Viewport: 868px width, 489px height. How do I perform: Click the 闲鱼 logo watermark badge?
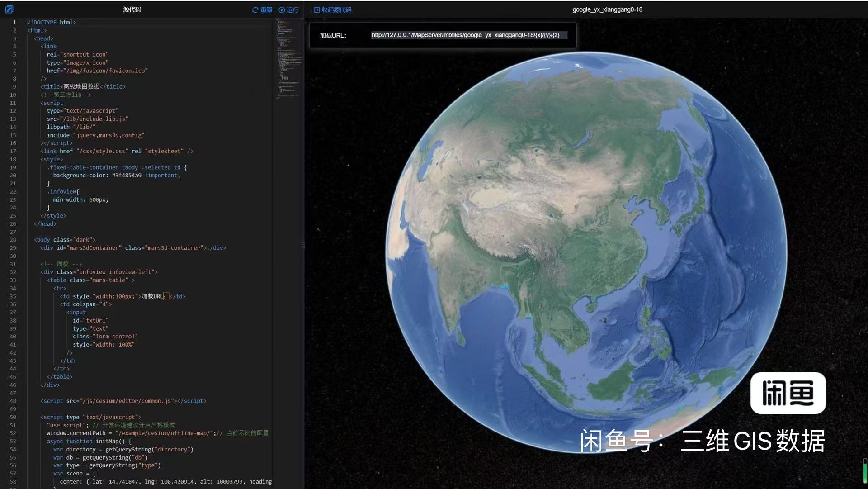788,393
